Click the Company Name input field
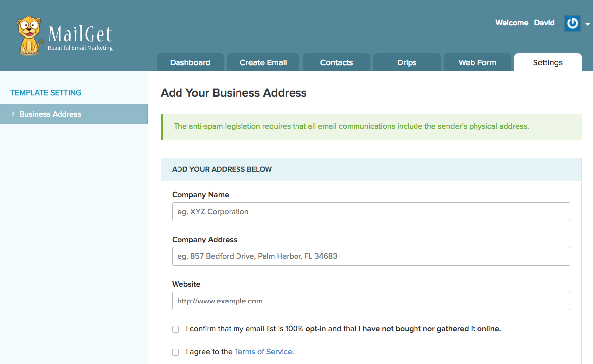593x364 pixels. point(371,212)
